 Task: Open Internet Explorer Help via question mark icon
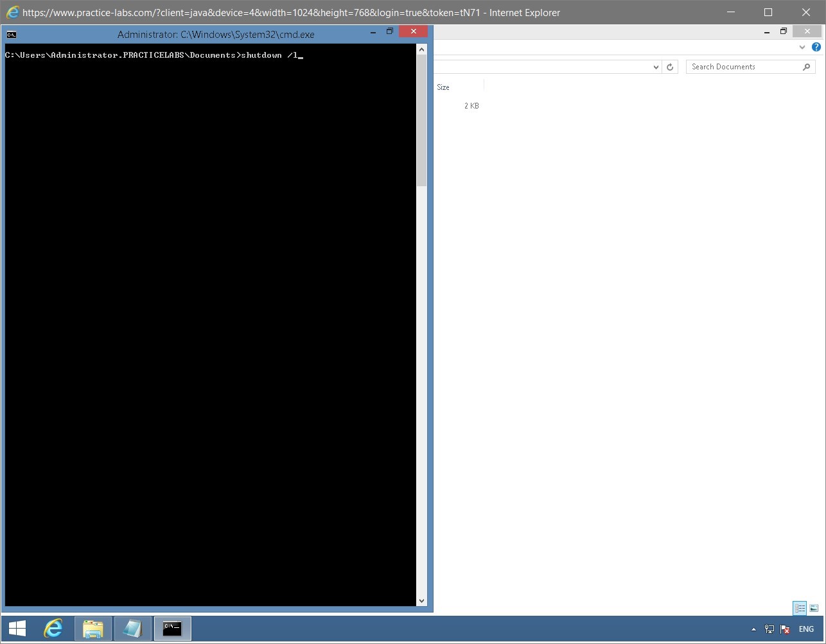click(x=816, y=46)
